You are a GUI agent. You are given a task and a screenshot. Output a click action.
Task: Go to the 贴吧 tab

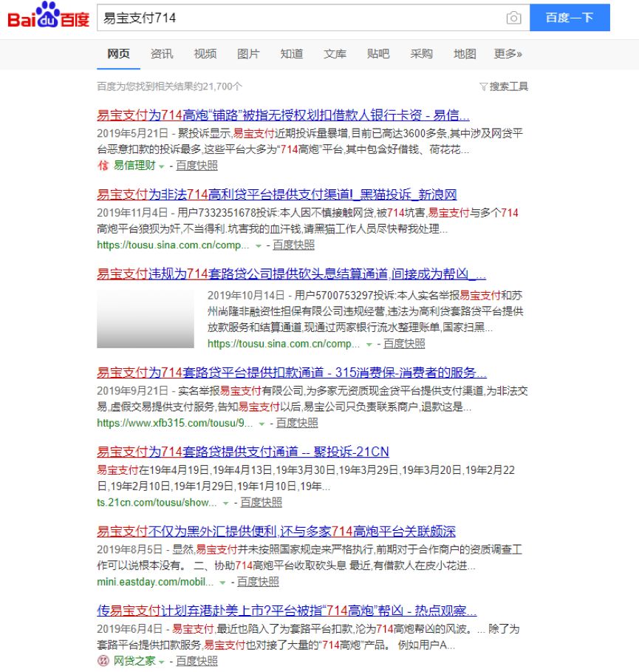coord(378,54)
